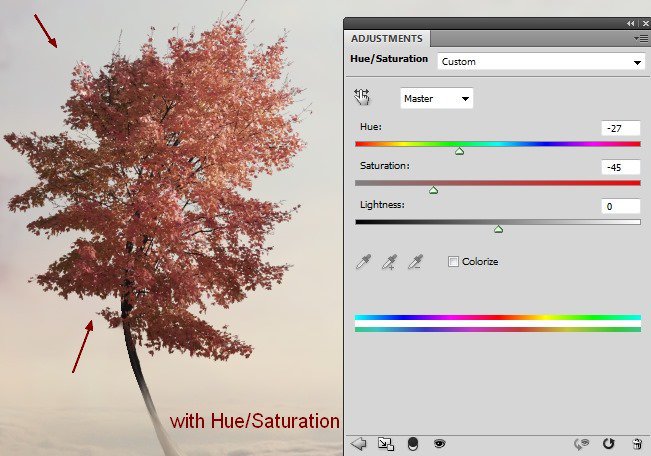651x456 pixels.
Task: Switch panel to expanded view icon
Action: point(386,443)
